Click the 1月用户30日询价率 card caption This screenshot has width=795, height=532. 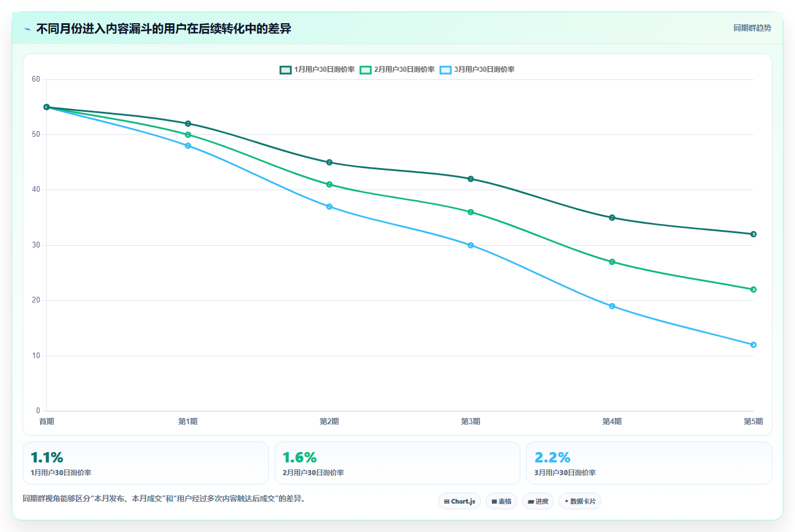[x=61, y=473]
